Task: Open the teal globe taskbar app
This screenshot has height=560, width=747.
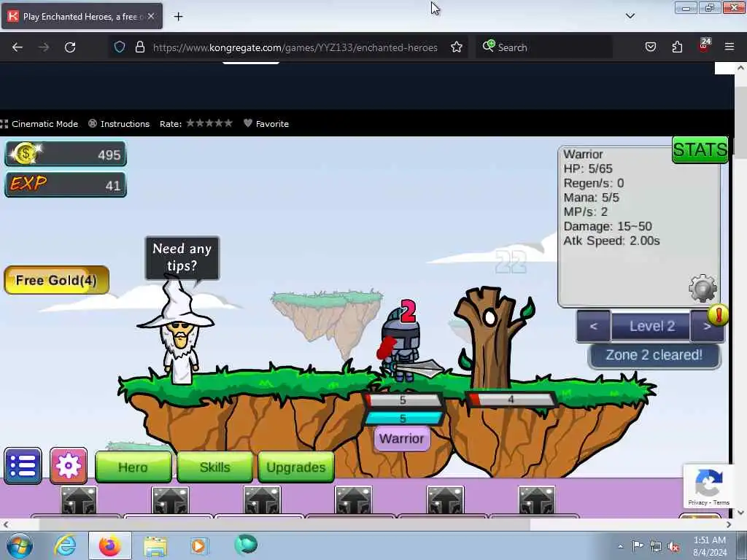Action: 246,545
